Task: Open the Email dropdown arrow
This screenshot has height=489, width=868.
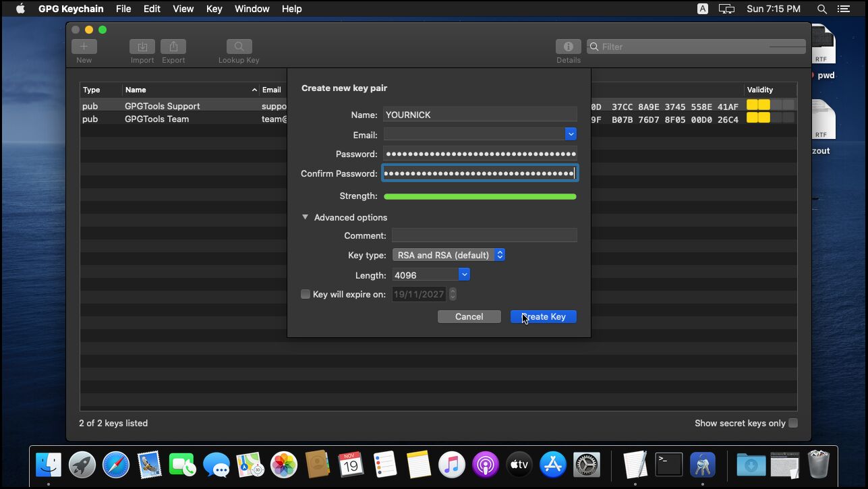Action: coord(571,134)
